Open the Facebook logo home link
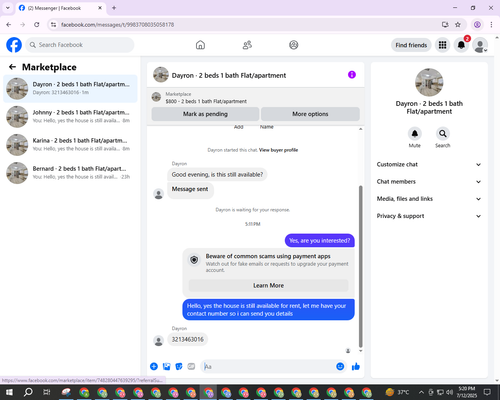Screen dimensions: 500x400 [14, 45]
